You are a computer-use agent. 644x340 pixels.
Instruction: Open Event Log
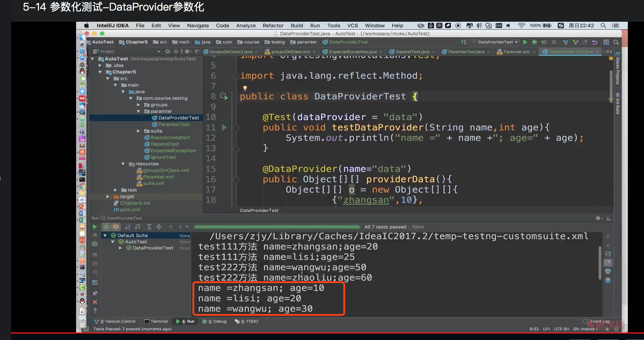(x=596, y=322)
